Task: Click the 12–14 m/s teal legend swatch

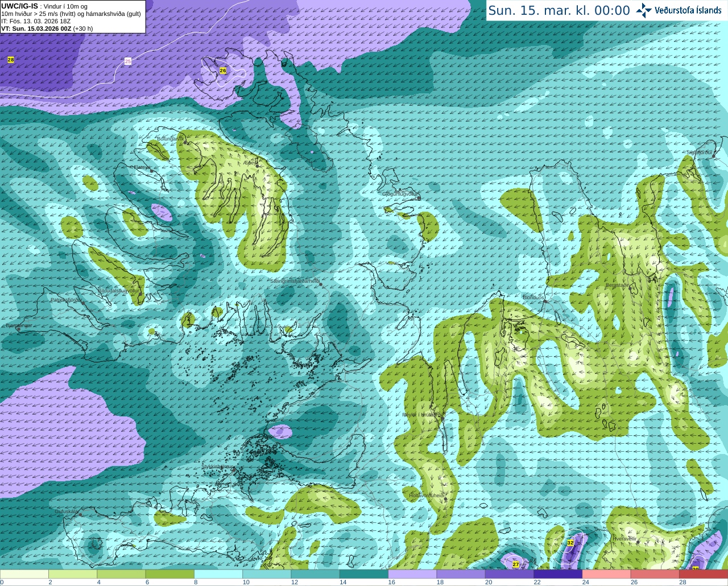Action: pos(316,574)
